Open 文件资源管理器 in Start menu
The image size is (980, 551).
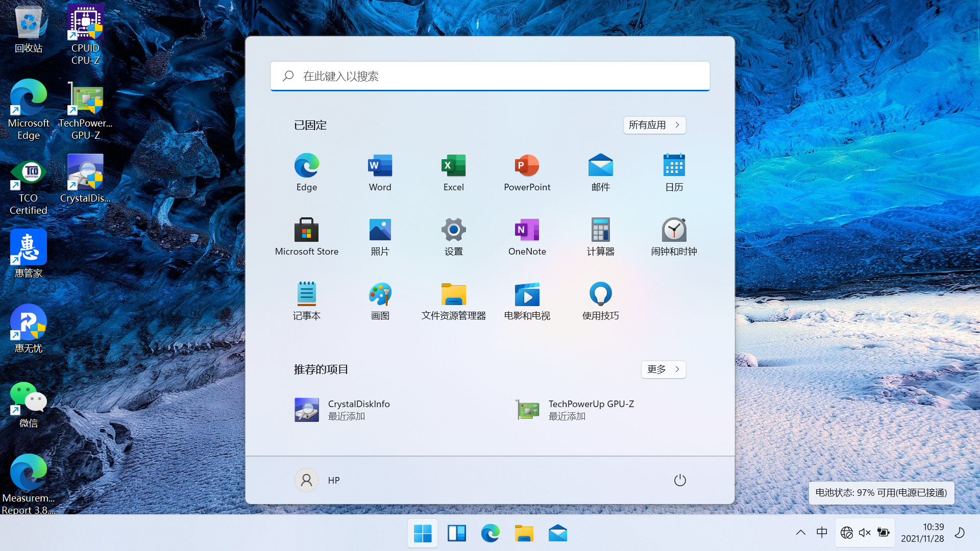pos(454,301)
